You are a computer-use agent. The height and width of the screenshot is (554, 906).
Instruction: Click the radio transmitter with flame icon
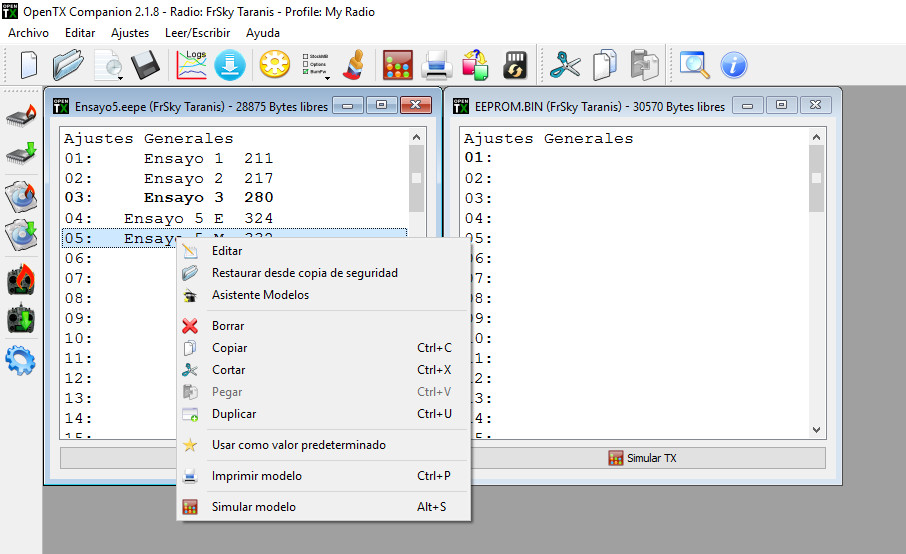pos(21,280)
